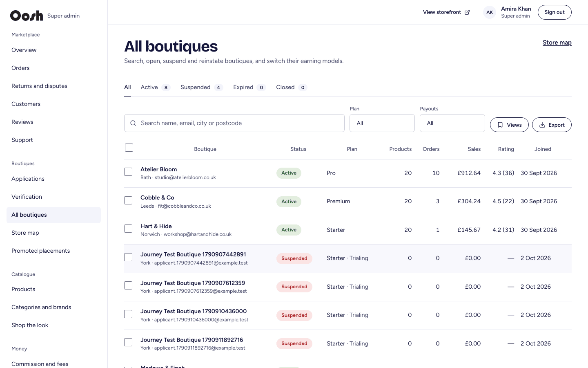Click the bookmark icon on the Views button
The height and width of the screenshot is (368, 588).
coord(500,125)
